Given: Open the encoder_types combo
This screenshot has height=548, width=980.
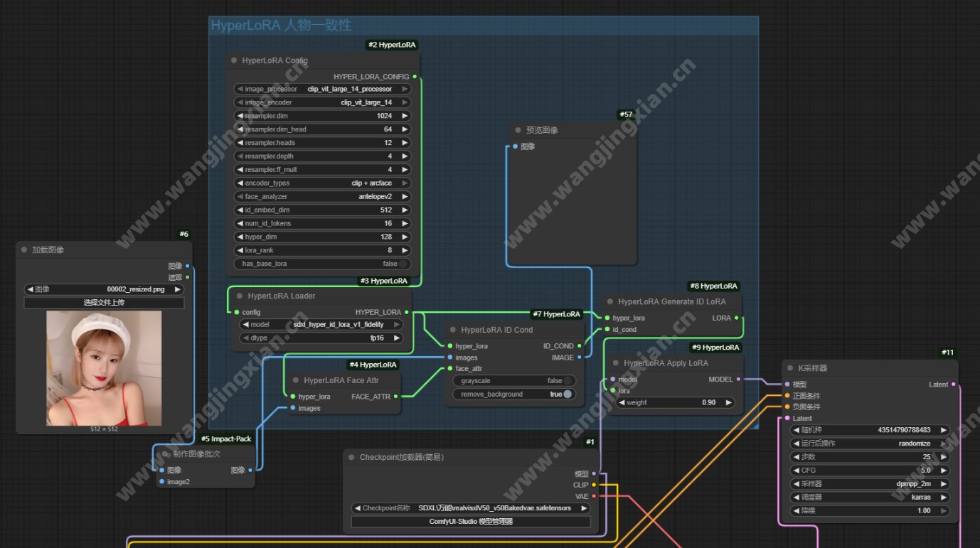Looking at the screenshot, I should 323,183.
